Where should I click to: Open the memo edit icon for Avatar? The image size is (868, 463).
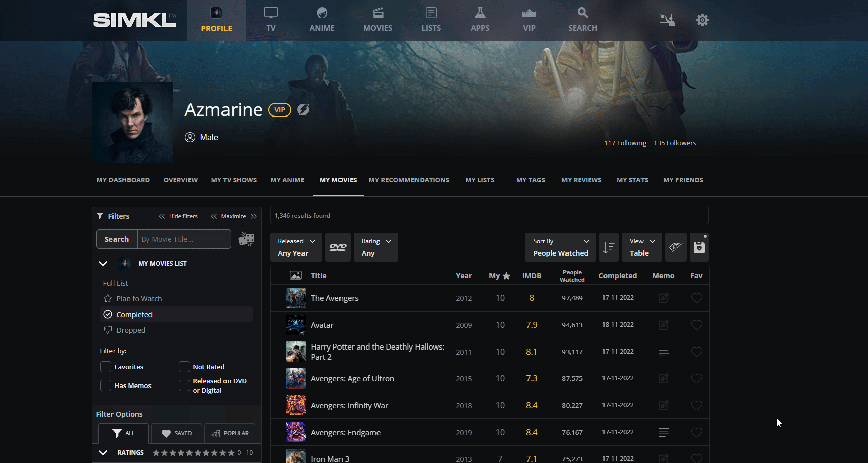(663, 325)
